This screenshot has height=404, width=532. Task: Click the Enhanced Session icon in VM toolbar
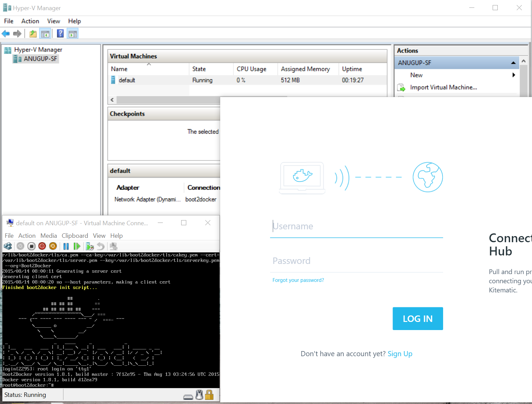[113, 246]
